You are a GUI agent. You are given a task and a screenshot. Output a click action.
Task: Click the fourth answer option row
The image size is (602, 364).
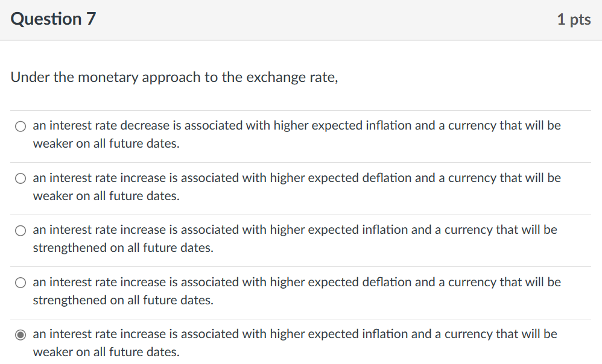point(296,290)
